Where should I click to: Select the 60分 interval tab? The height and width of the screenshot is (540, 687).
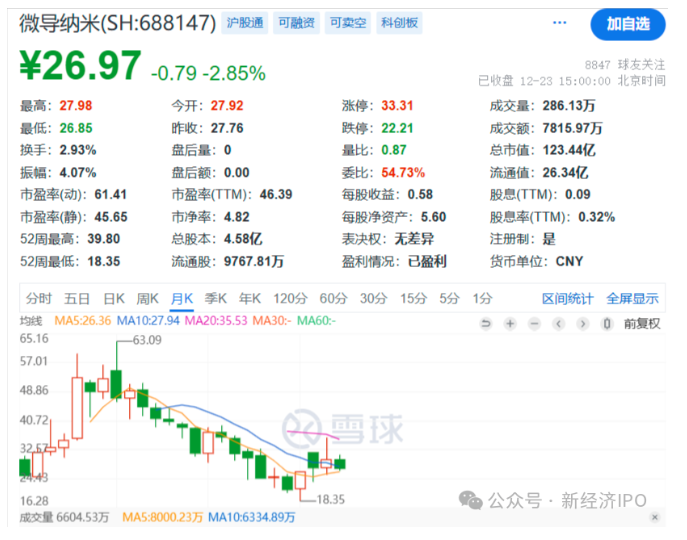[333, 299]
